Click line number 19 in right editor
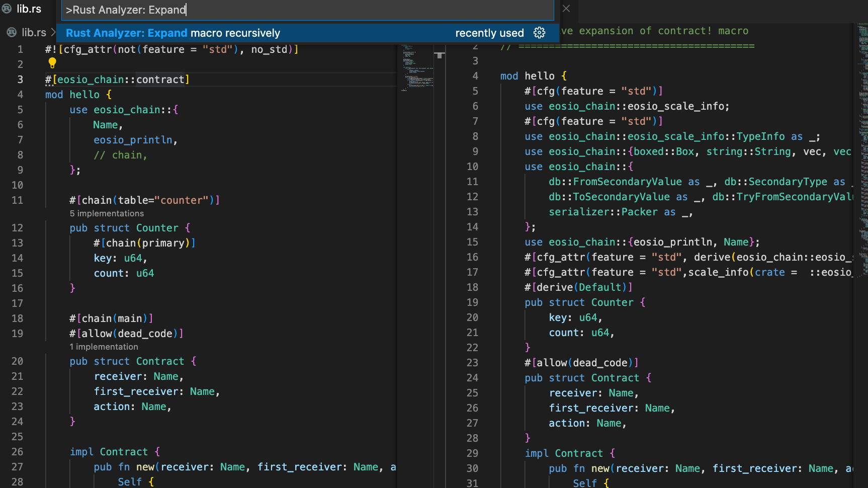 click(x=472, y=302)
